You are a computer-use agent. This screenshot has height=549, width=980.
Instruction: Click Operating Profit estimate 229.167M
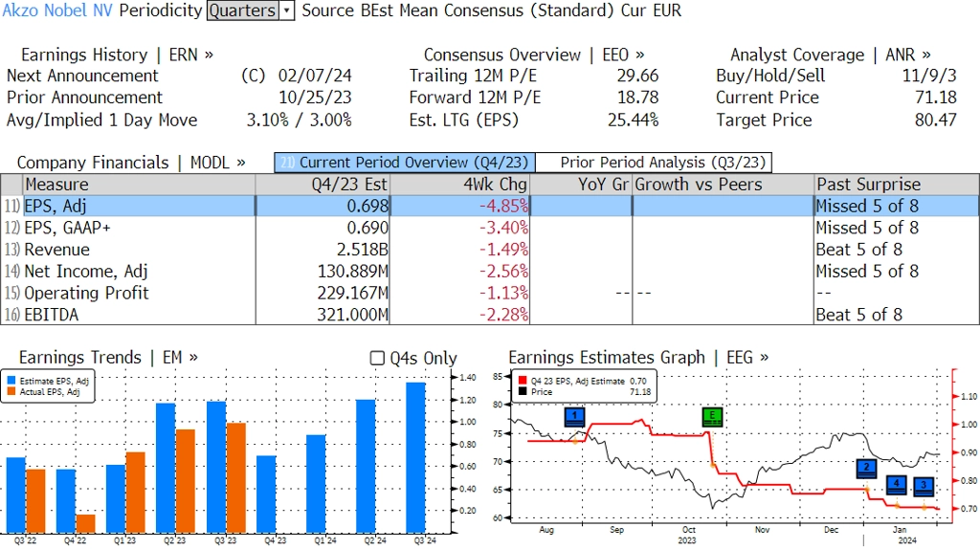click(x=352, y=293)
